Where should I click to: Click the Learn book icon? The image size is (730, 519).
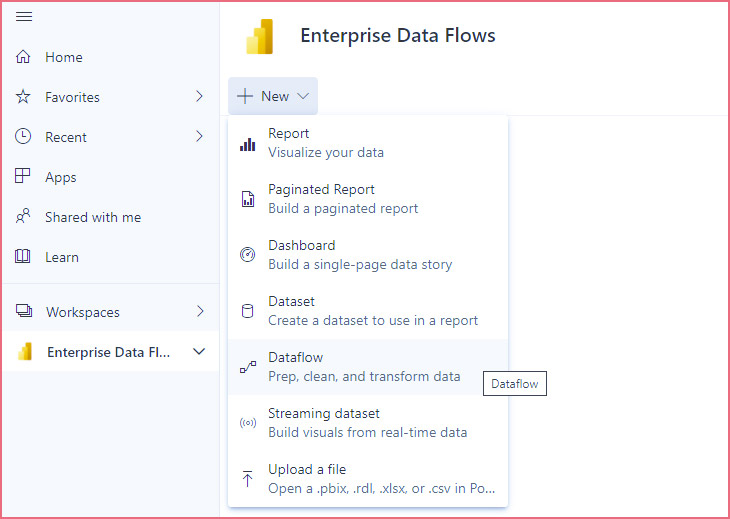(x=23, y=256)
